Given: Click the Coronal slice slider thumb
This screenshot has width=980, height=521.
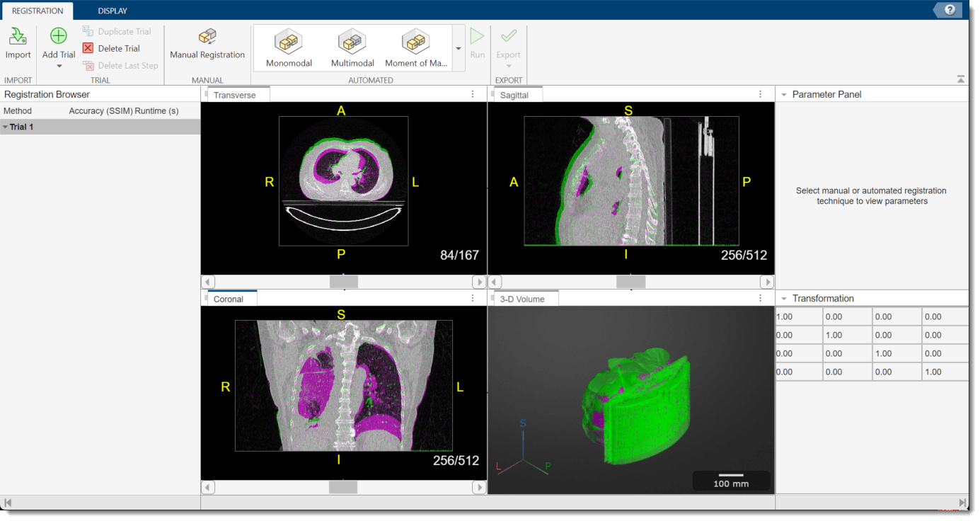Looking at the screenshot, I should pyautogui.click(x=343, y=487).
